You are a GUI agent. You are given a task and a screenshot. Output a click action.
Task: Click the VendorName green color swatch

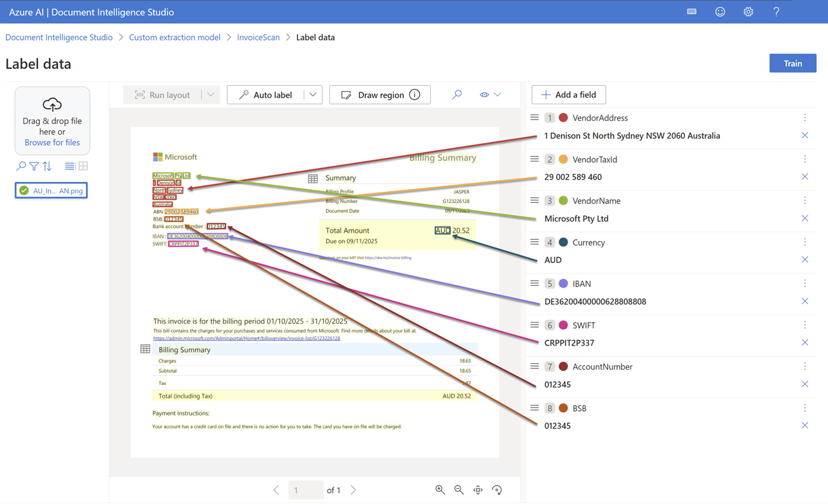563,200
